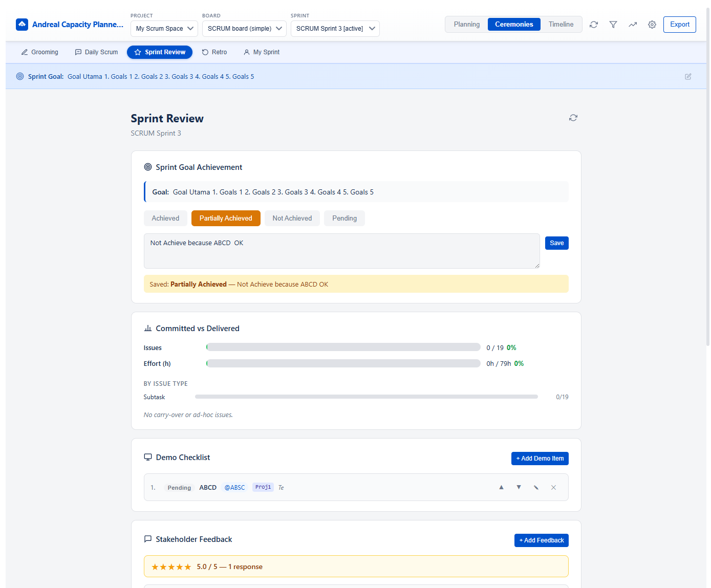Open the trend chart icon in the header
Screen dimensions: 711x588
(633, 24)
